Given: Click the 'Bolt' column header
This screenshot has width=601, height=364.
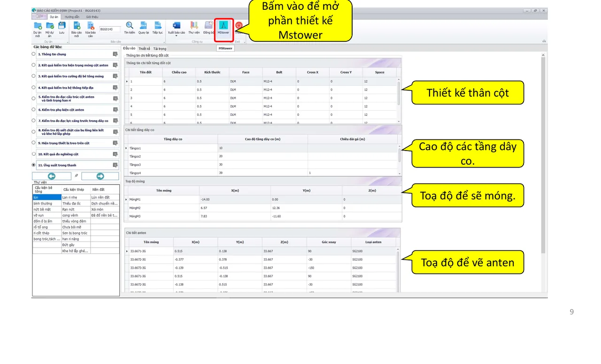Looking at the screenshot, I should tap(279, 72).
